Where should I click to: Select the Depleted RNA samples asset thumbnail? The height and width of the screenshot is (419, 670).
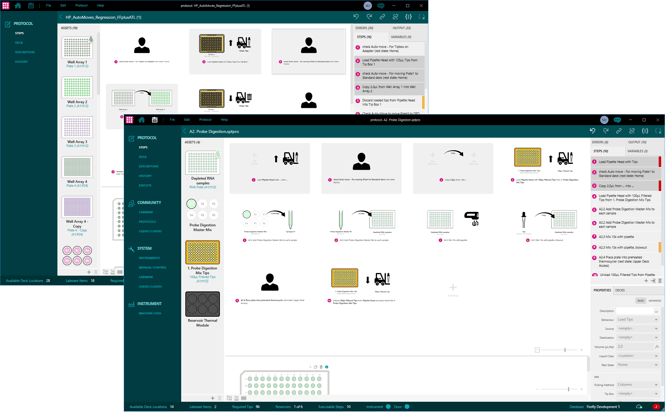[203, 163]
